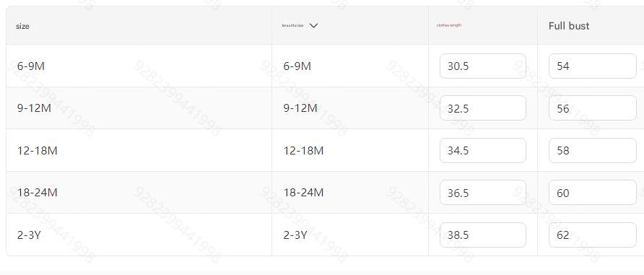Click the 'clothes length' column header label
This screenshot has height=275, width=644.
click(449, 25)
